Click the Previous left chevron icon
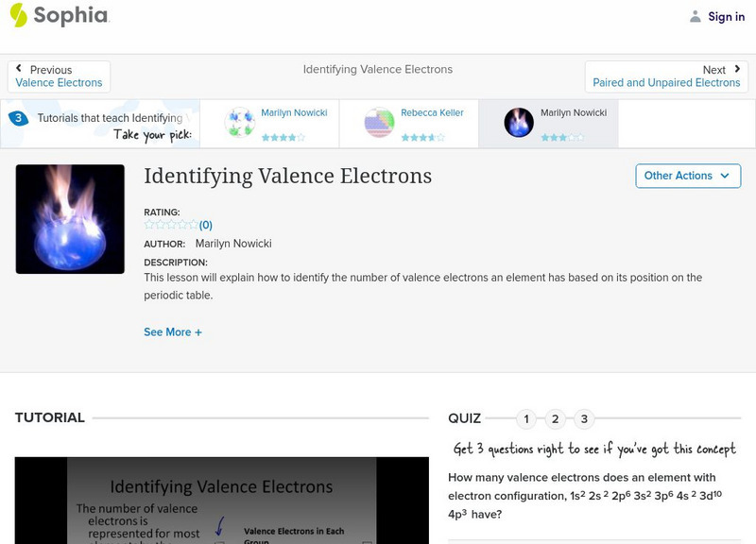 pyautogui.click(x=19, y=69)
